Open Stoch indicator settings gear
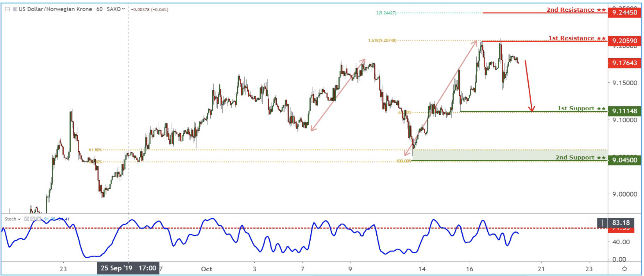 (x=33, y=219)
